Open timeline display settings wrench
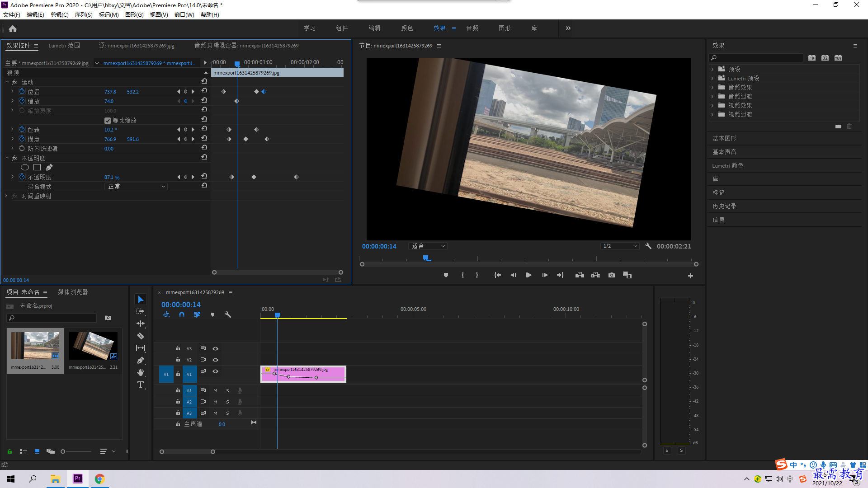 tap(228, 314)
